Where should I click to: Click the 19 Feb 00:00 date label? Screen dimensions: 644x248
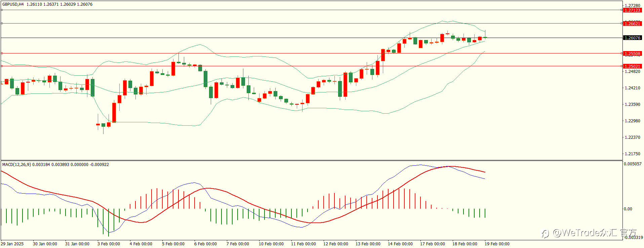[497, 244]
